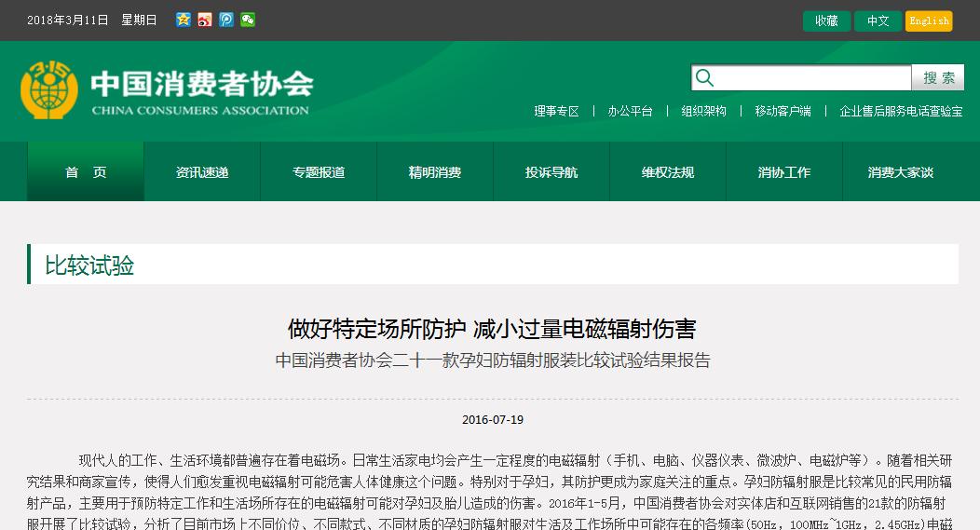Viewport: 980px width, 530px height.
Task: Open the 专题报道 navigation item
Action: (x=319, y=172)
